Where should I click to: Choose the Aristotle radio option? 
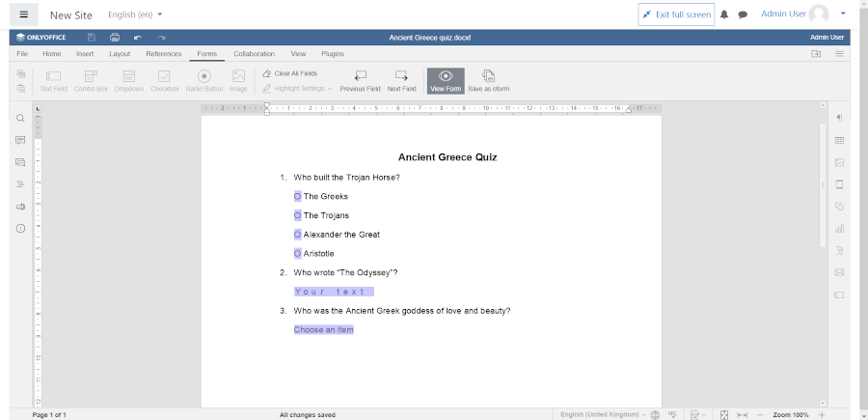click(x=298, y=253)
